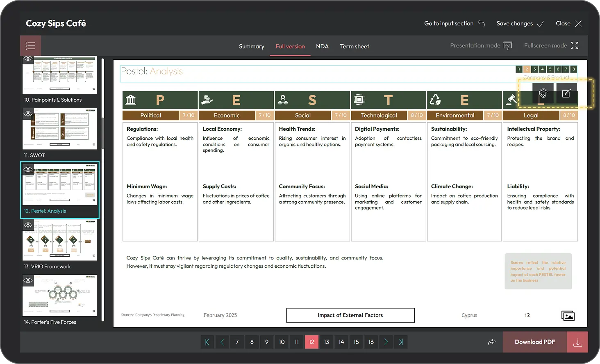Open the Porter's Five Forces thumbnail
Viewport: 600px width, 364px height.
pos(59,296)
